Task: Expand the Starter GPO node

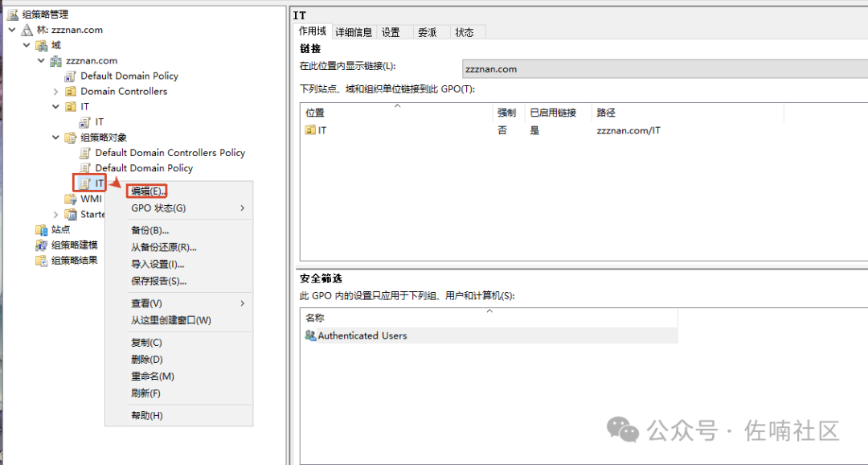Action: click(55, 214)
